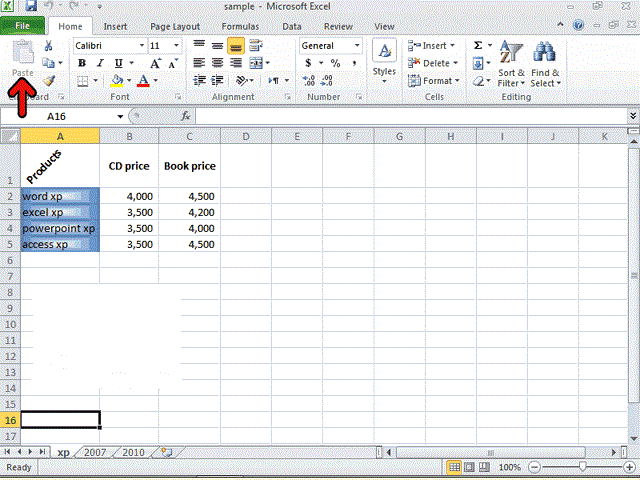This screenshot has width=640, height=480.
Task: Open Find & Select binoculars
Action: tap(545, 64)
